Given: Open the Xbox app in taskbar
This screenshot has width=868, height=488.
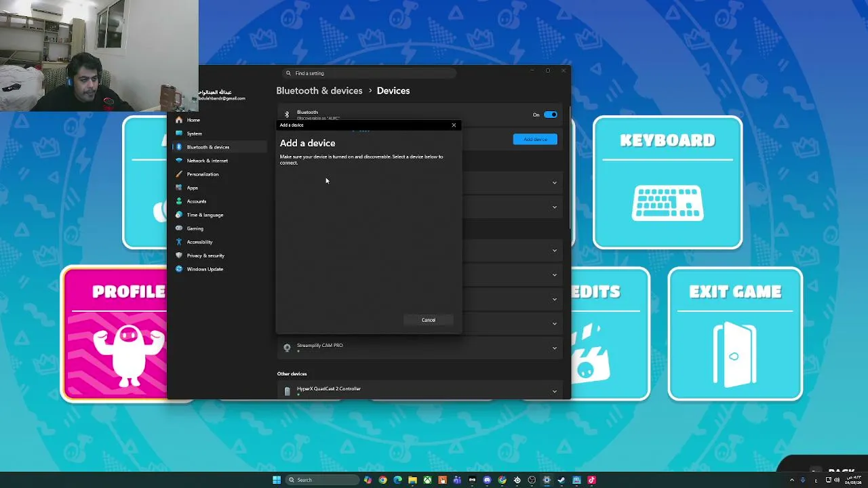Looking at the screenshot, I should pos(427,480).
